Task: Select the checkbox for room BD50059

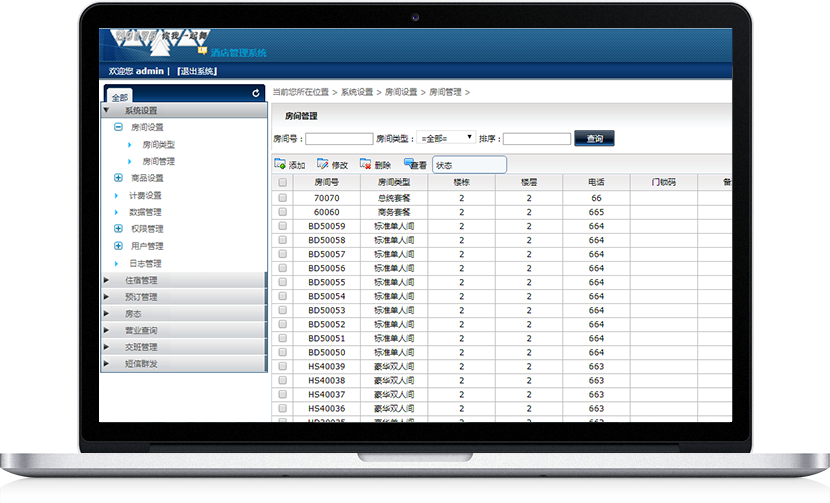Action: (x=283, y=226)
